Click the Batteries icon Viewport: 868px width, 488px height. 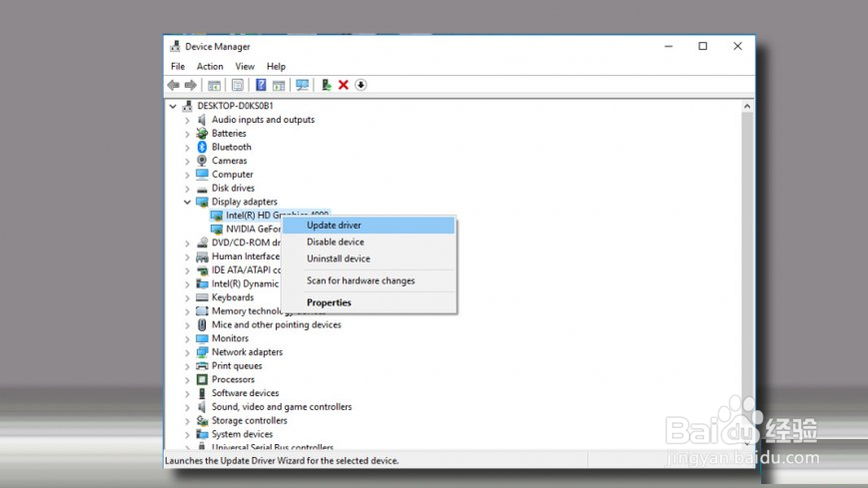(202, 134)
